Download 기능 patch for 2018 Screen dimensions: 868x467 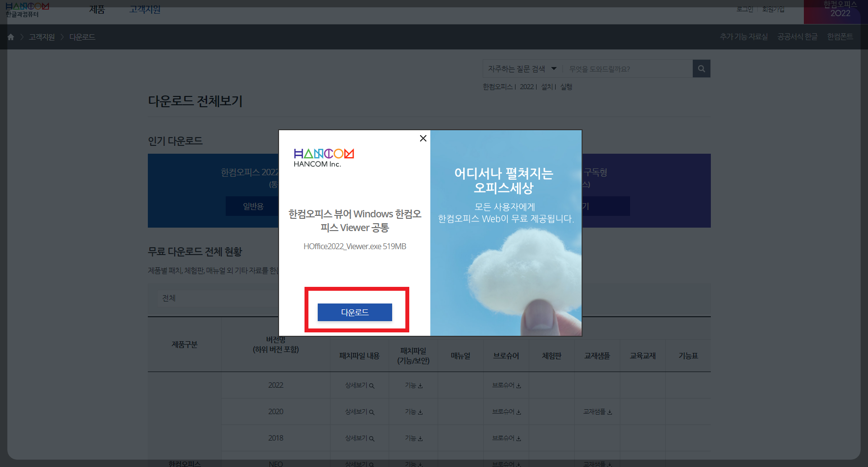coord(414,438)
